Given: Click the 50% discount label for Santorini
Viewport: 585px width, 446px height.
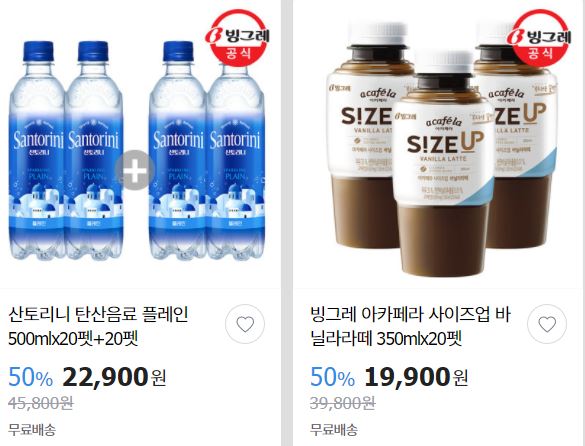Looking at the screenshot, I should click(31, 377).
